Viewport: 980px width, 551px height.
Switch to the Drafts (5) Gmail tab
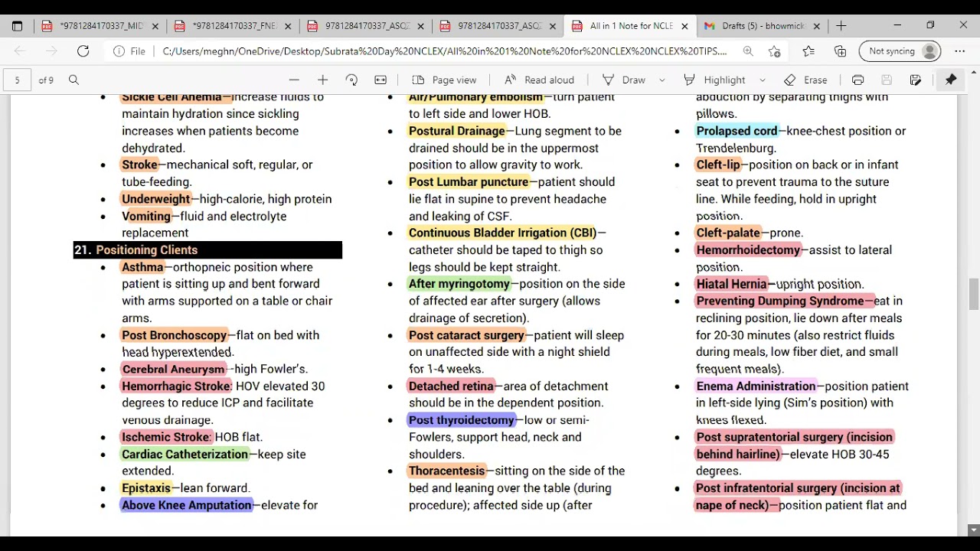coord(763,26)
